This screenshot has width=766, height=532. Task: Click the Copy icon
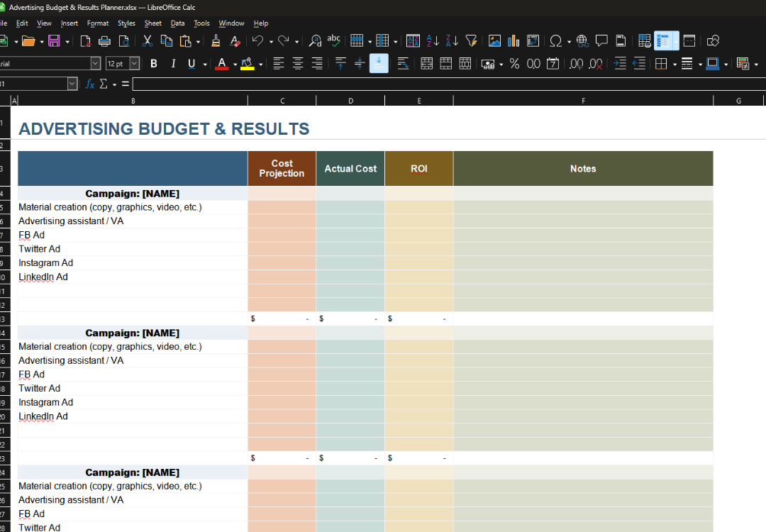(x=167, y=41)
